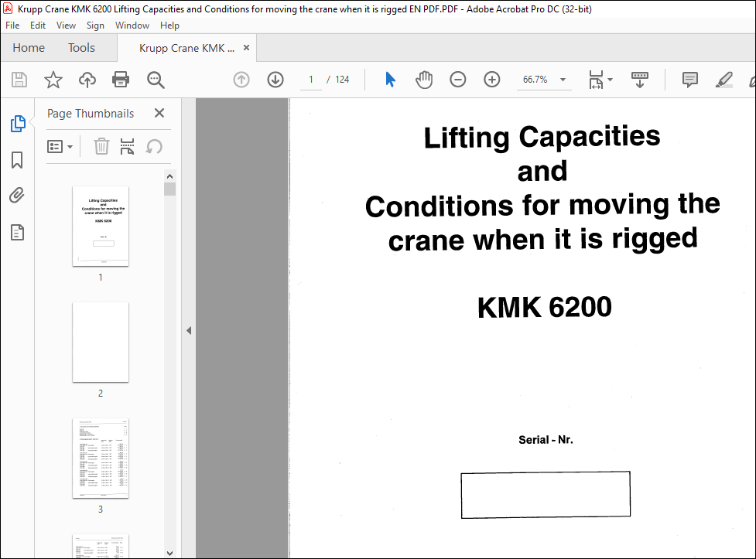Screen dimensions: 756x559
Task: Open the find text magnifier tool
Action: [156, 80]
